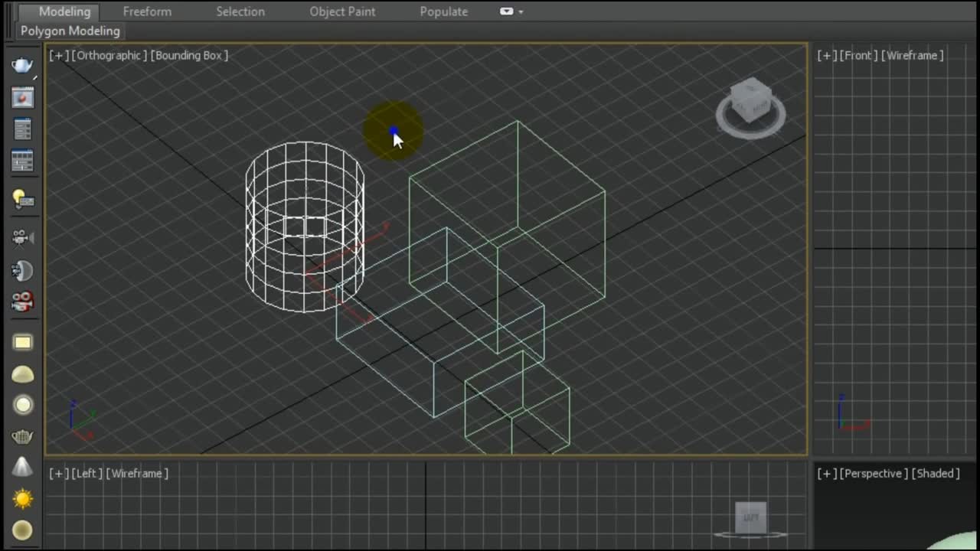Open the Shaded menu in Perspective viewport
This screenshot has height=551, width=980.
[x=936, y=473]
